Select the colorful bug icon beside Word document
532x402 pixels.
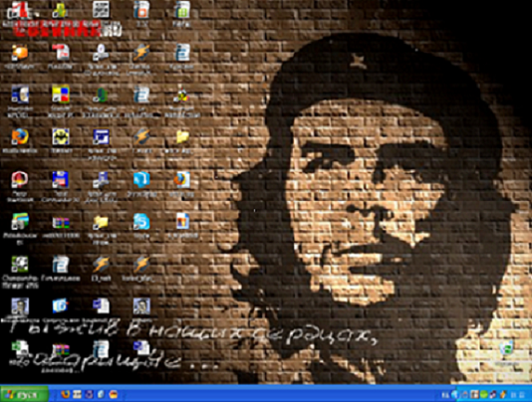tap(182, 96)
